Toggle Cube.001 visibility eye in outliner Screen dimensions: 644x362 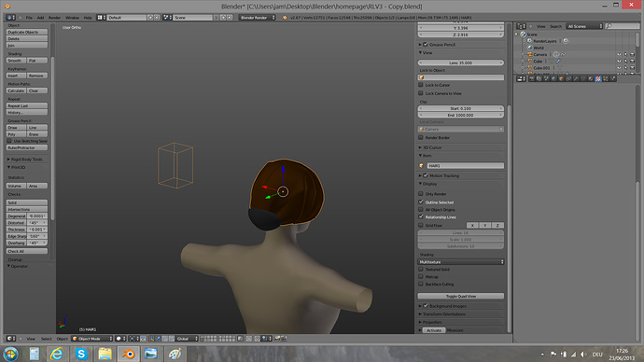[x=619, y=68]
